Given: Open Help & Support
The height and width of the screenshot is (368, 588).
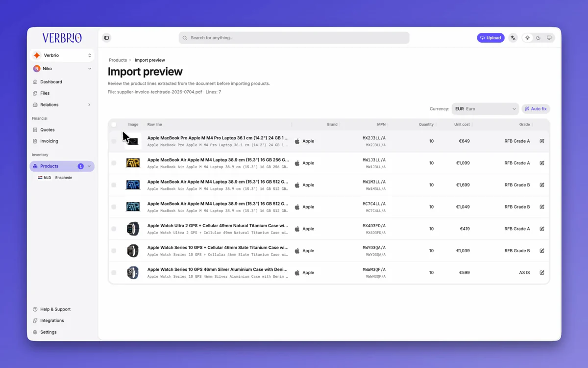Looking at the screenshot, I should pos(55,309).
